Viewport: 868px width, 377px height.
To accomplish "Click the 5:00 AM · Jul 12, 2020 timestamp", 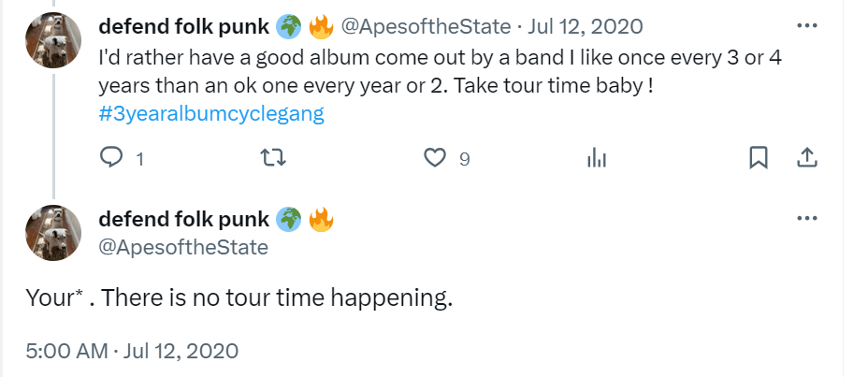I will coord(132,352).
